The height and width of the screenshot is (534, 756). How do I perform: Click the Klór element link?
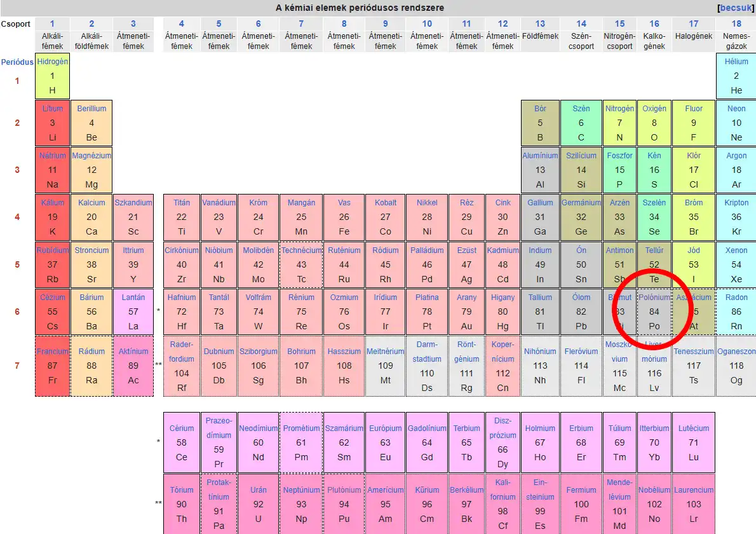[694, 155]
